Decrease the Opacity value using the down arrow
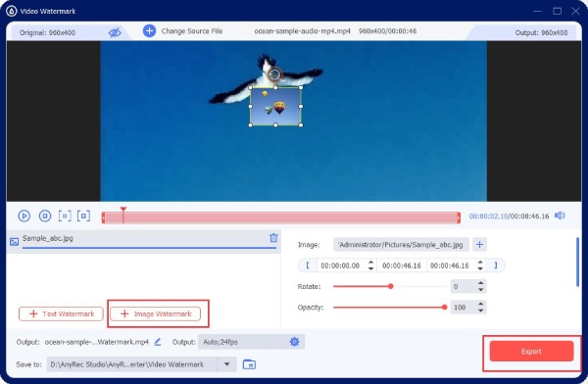The width and height of the screenshot is (588, 384). 481,311
